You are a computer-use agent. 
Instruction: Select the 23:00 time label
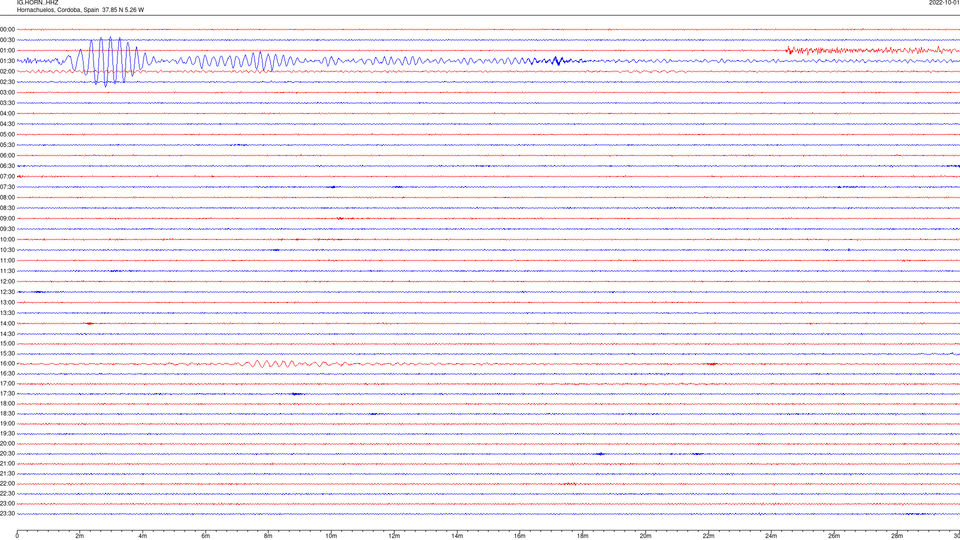[7, 504]
